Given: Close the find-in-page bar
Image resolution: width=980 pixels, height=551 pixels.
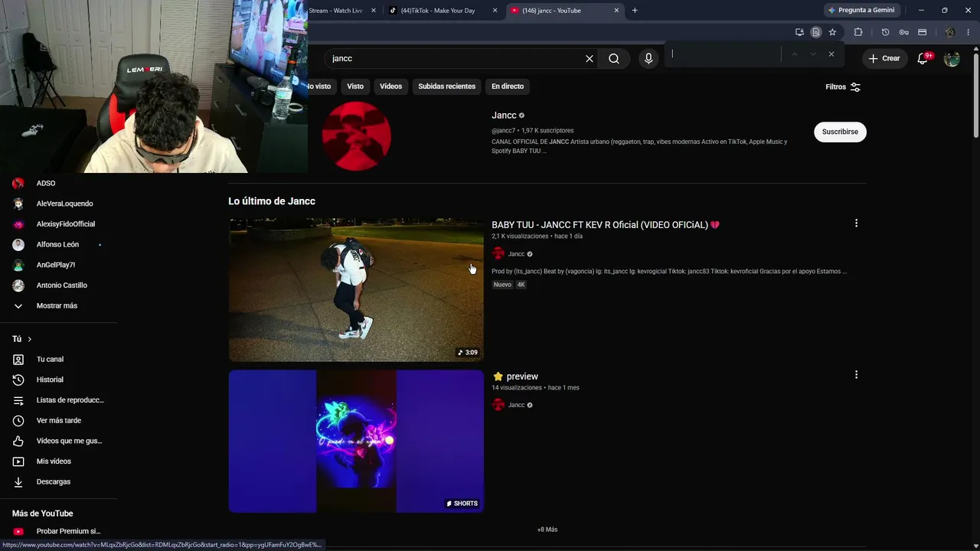Looking at the screenshot, I should pos(831,54).
